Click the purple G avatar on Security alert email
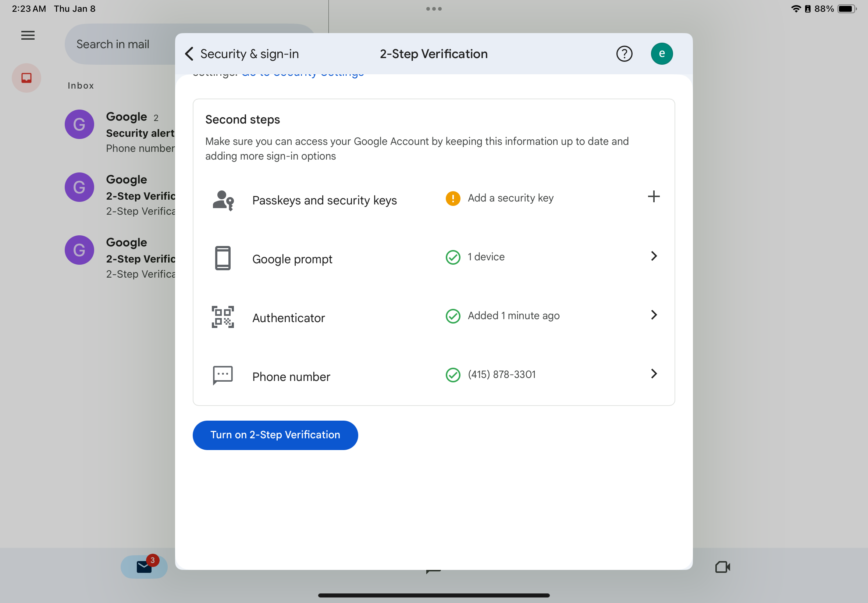This screenshot has height=603, width=868. [79, 124]
